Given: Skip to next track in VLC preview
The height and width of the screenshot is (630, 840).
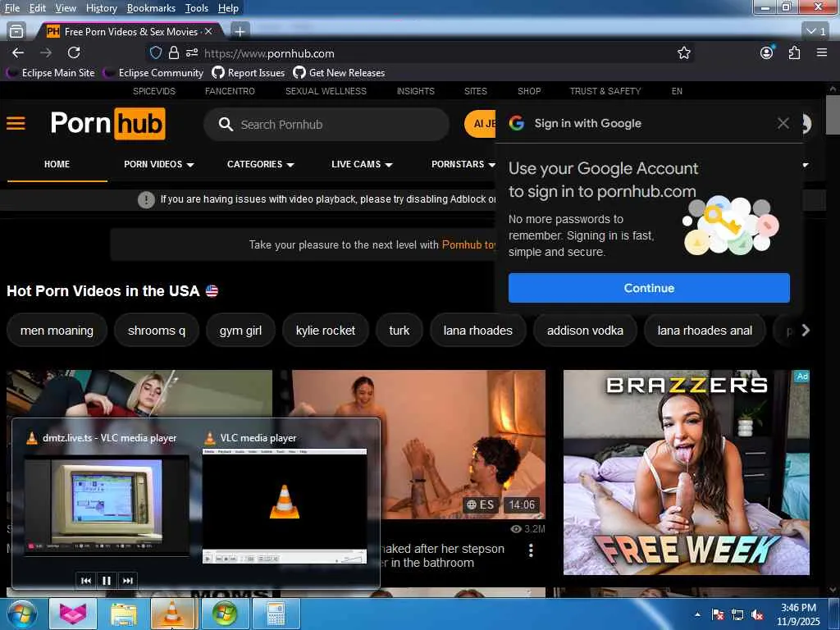Looking at the screenshot, I should 127,581.
